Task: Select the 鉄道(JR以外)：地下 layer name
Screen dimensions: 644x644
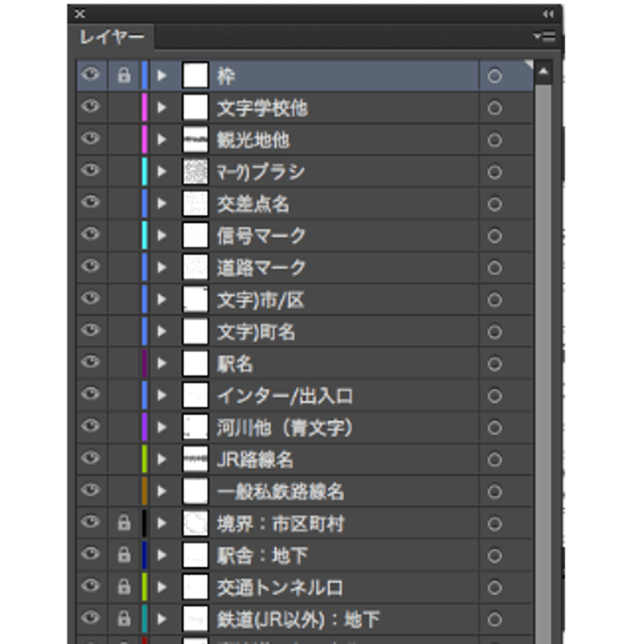Action: click(298, 619)
